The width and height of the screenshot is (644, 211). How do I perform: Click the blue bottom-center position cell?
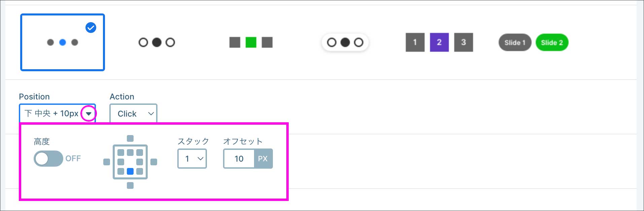click(x=130, y=171)
